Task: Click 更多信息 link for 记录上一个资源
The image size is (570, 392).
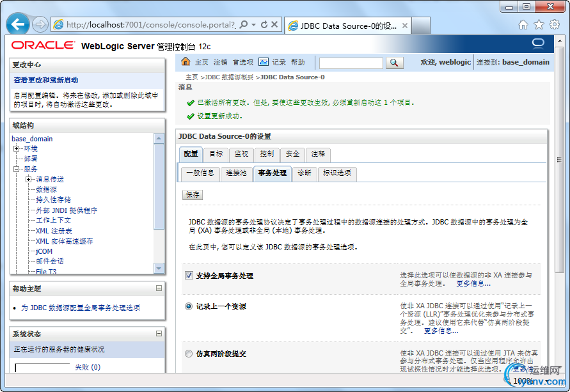Action: click(x=441, y=331)
